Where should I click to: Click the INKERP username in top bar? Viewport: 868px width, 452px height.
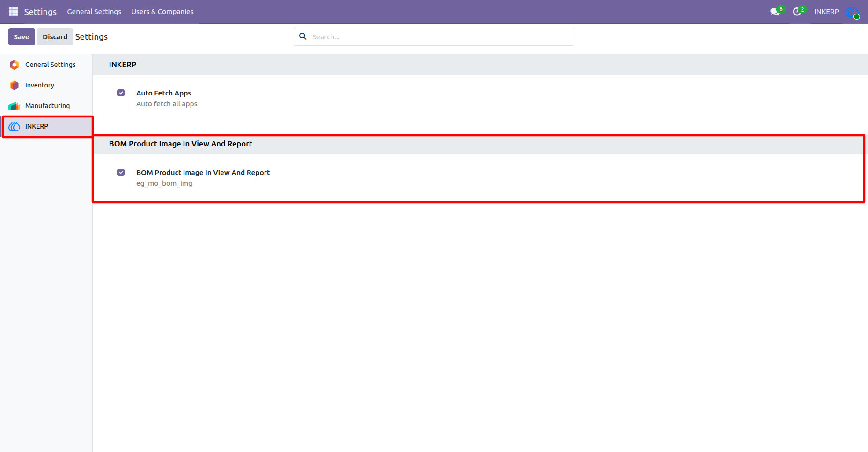(x=826, y=12)
